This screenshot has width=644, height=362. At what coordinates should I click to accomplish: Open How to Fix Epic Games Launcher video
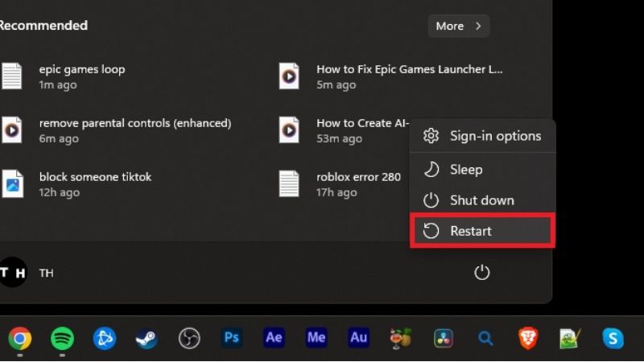[x=390, y=76]
